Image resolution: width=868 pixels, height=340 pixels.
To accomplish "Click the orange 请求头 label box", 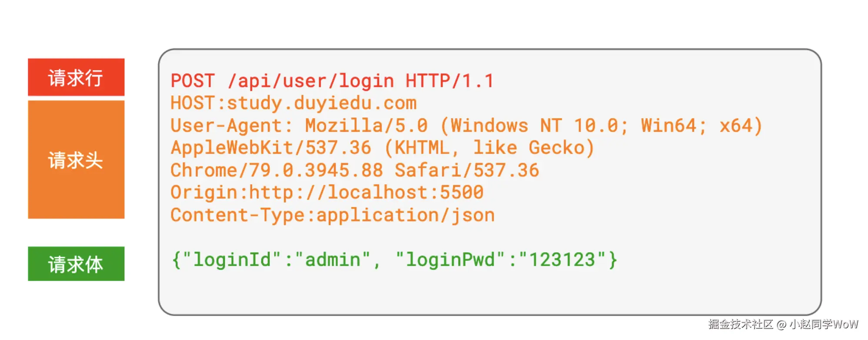I will tap(76, 160).
